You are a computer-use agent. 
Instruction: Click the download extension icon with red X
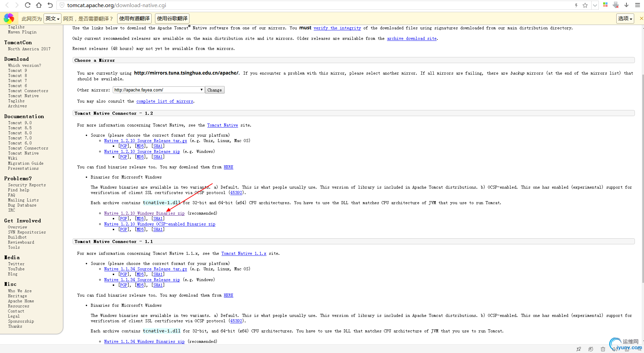click(616, 5)
